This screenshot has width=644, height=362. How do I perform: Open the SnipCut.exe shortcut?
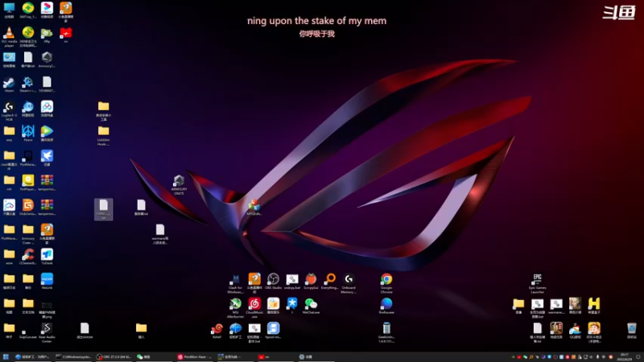tap(28, 332)
